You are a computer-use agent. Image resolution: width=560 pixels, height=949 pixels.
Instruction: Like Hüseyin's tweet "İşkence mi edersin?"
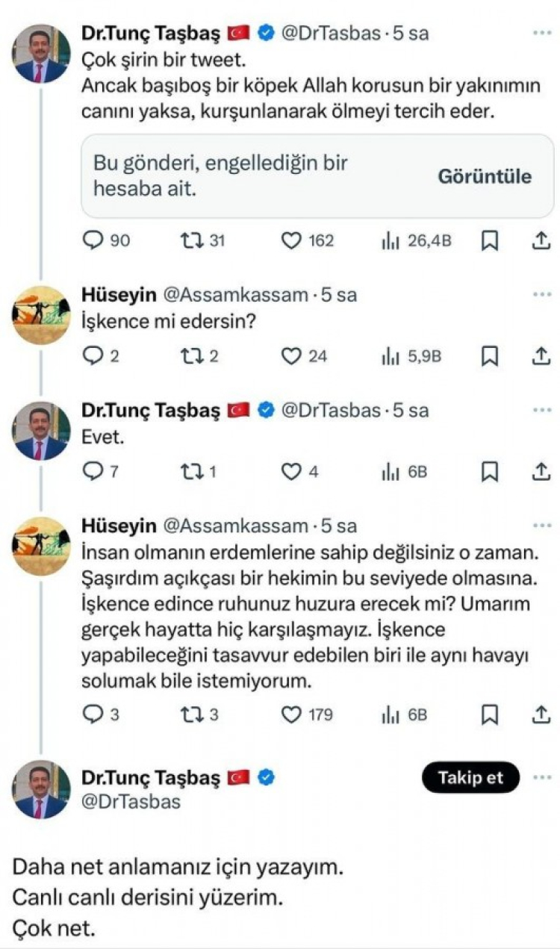point(291,356)
